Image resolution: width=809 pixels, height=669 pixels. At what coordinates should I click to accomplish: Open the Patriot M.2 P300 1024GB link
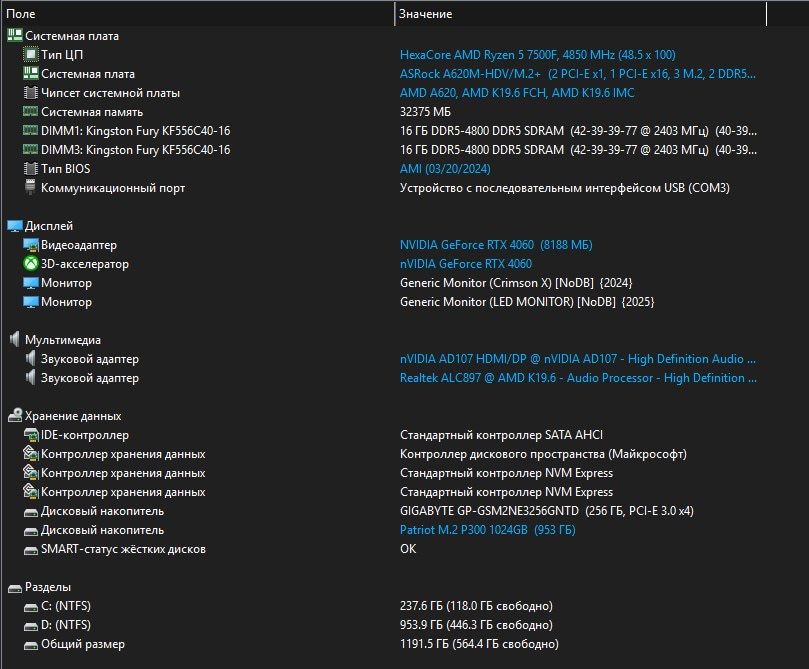(487, 530)
